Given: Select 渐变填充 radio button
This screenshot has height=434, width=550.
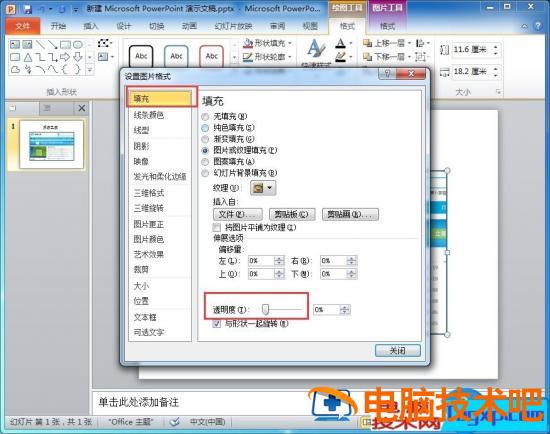Looking at the screenshot, I should 205,139.
